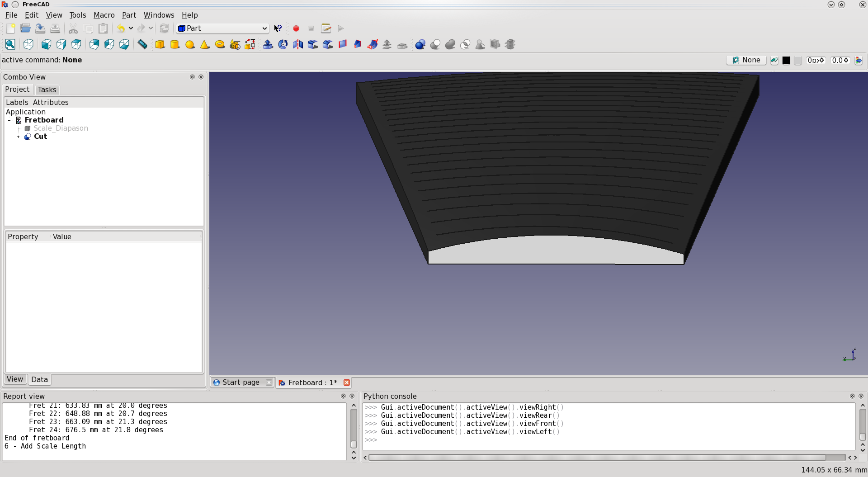The image size is (868, 477).
Task: Open the File menu
Action: [x=11, y=15]
